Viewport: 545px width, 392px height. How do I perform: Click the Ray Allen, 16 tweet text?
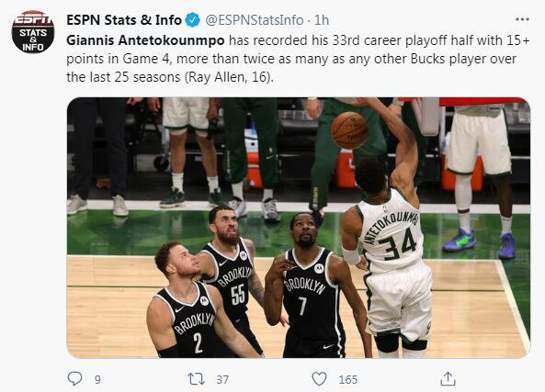[229, 77]
